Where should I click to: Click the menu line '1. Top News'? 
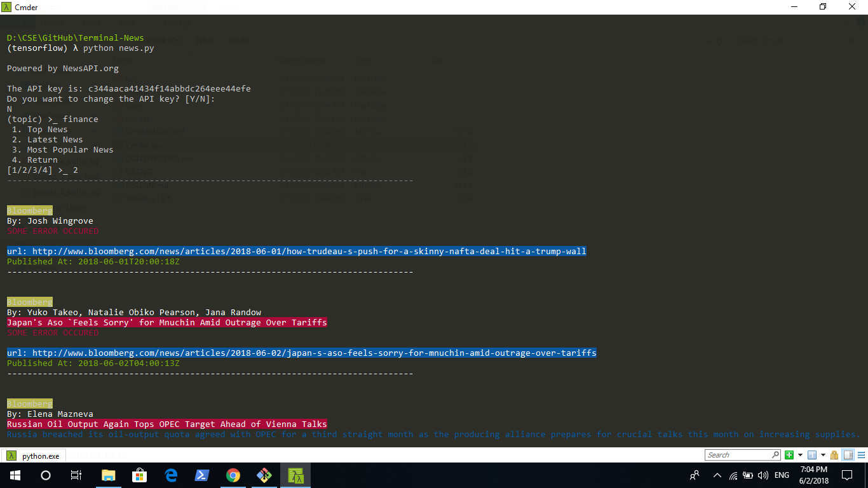point(40,130)
